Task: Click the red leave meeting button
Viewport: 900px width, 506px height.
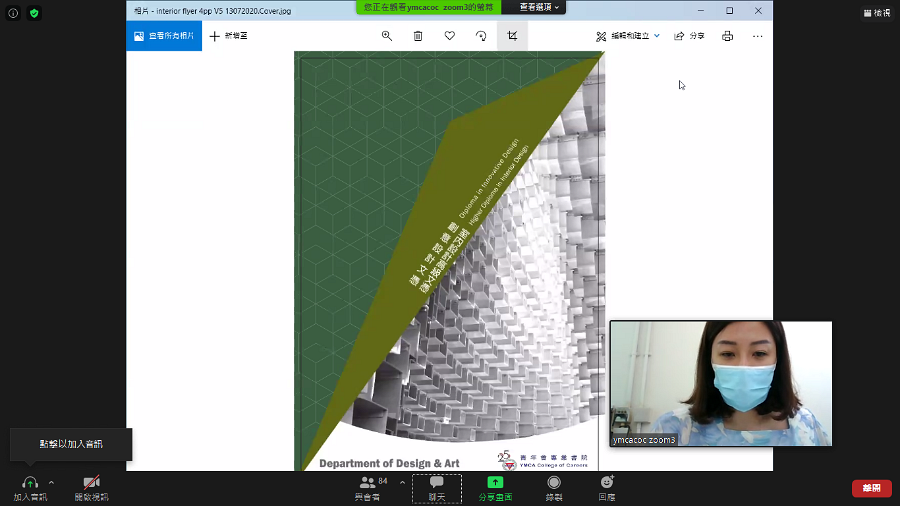Action: (x=871, y=488)
